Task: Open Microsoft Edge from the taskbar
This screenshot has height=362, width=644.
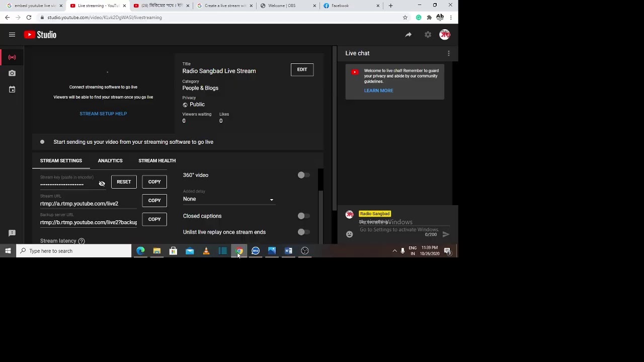Action: point(140,251)
